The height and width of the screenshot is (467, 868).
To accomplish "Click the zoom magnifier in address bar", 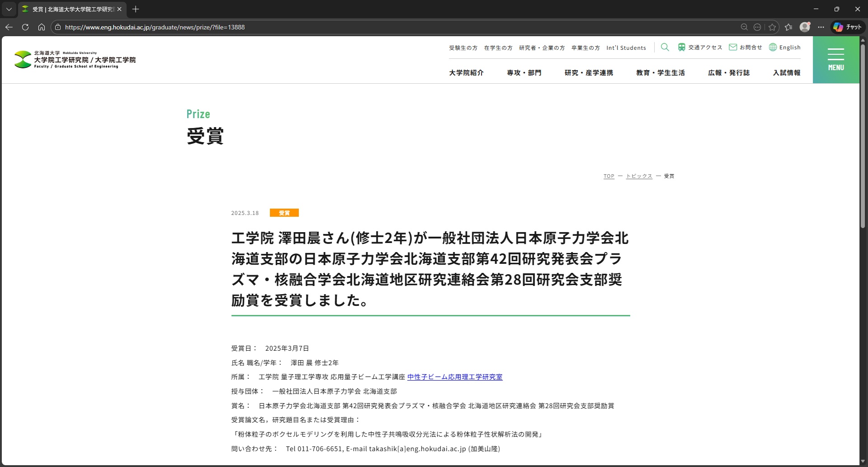I will tap(744, 27).
